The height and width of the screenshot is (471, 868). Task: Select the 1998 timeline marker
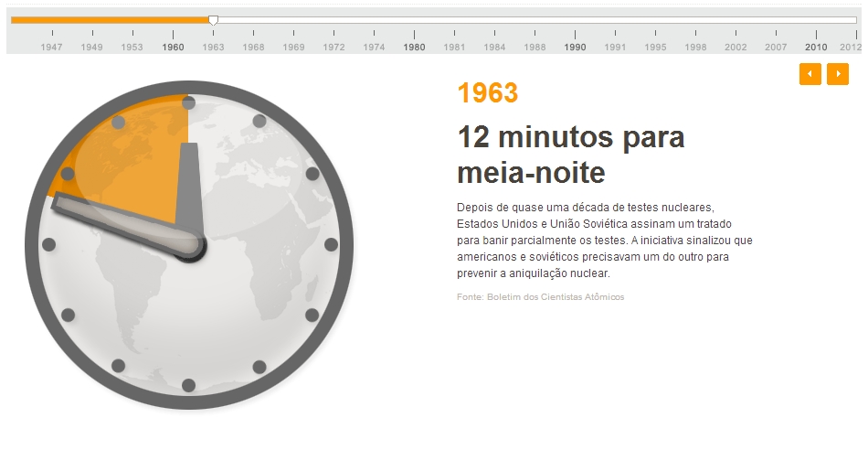pyautogui.click(x=695, y=47)
